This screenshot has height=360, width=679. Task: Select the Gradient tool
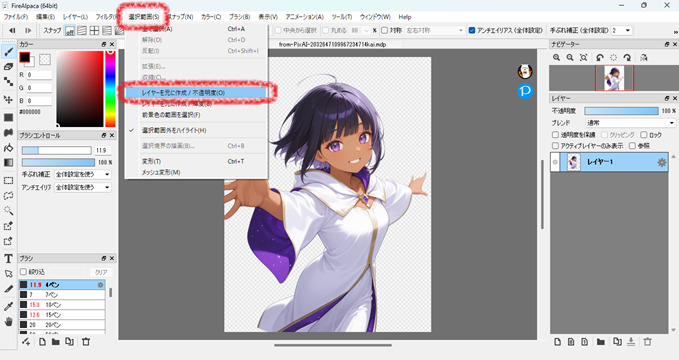[x=8, y=162]
